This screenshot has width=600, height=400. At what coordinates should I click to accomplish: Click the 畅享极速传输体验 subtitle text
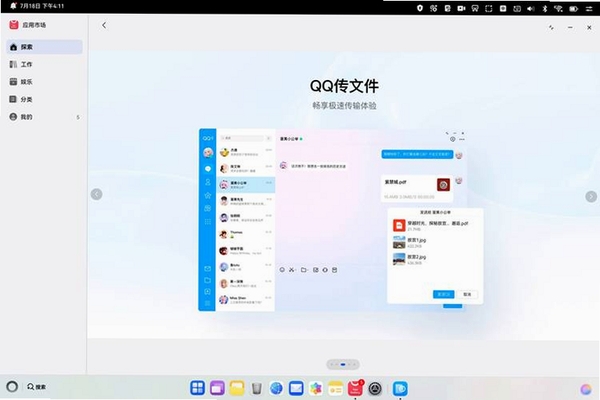[344, 106]
